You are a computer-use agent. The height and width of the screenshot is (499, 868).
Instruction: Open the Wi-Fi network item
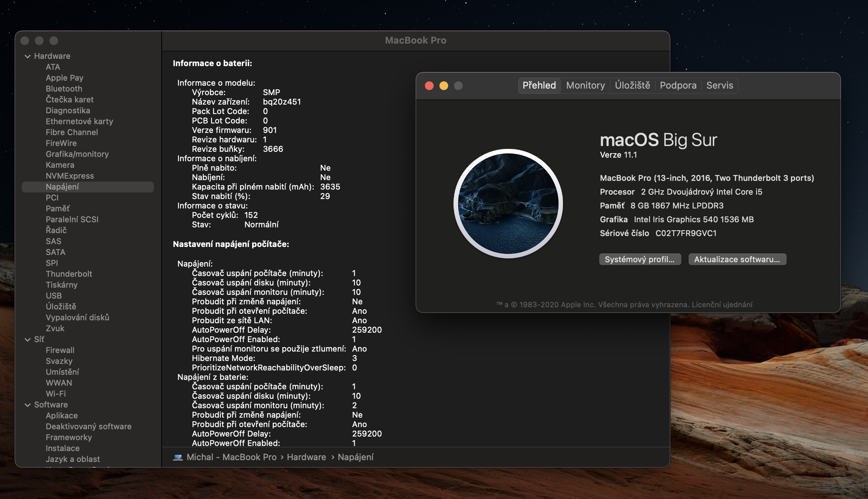pos(56,394)
